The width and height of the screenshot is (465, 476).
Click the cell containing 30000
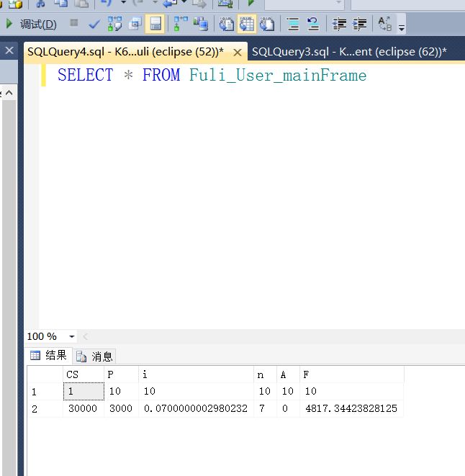pyautogui.click(x=83, y=408)
